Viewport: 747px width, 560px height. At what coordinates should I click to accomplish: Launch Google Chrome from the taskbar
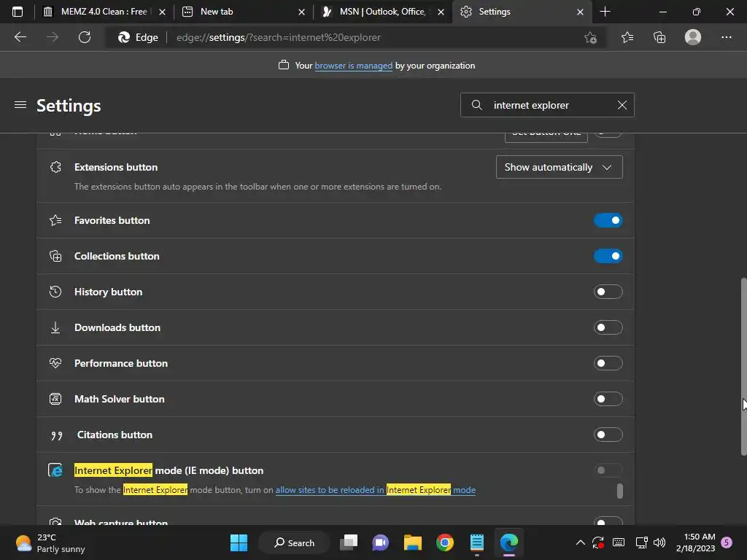tap(445, 542)
